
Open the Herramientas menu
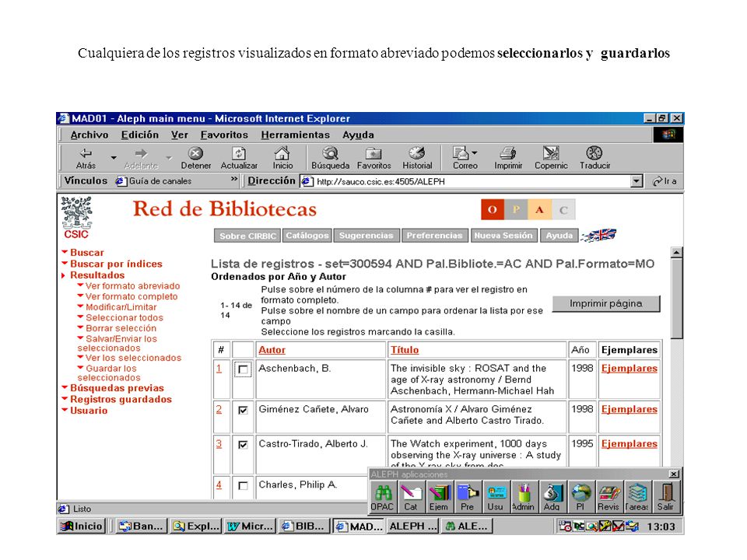click(x=296, y=135)
